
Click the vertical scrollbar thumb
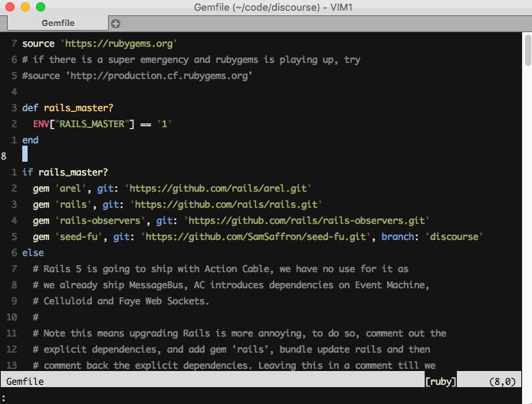click(528, 50)
